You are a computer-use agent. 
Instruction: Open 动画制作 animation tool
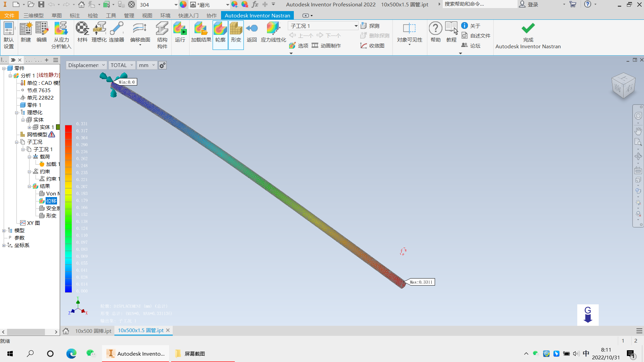(x=326, y=46)
